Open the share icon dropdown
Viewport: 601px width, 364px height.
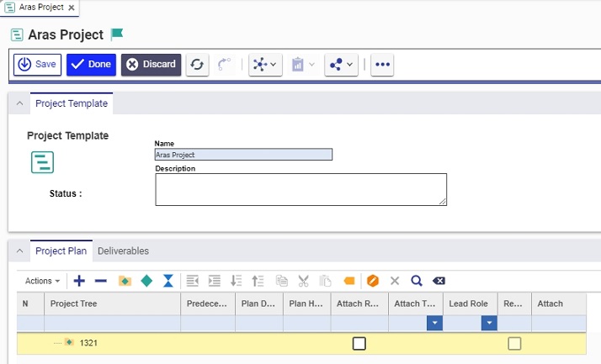point(341,64)
